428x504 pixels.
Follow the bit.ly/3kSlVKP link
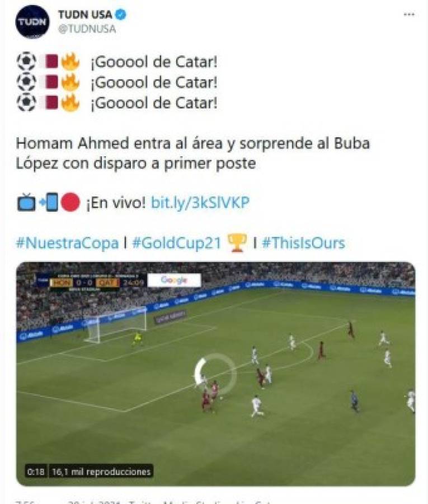200,203
